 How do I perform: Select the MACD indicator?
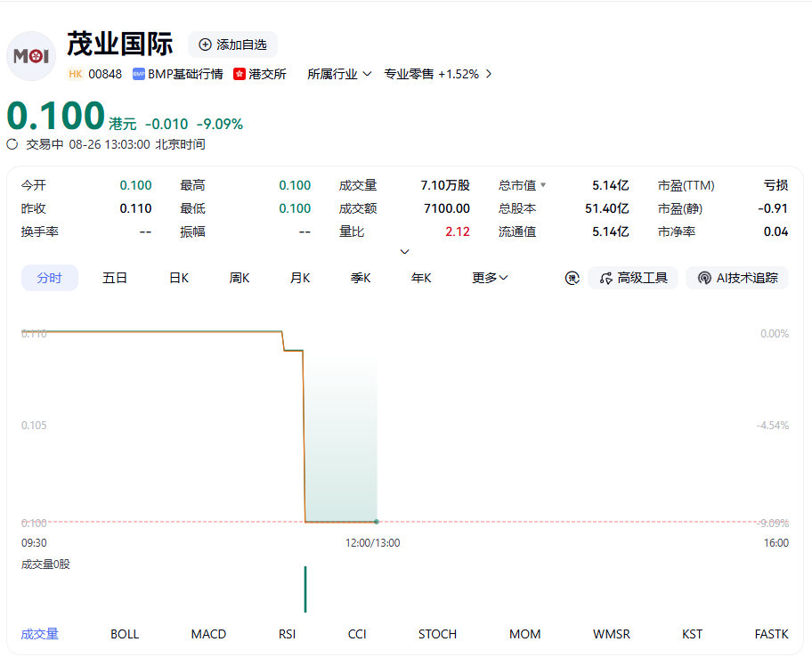coord(208,634)
